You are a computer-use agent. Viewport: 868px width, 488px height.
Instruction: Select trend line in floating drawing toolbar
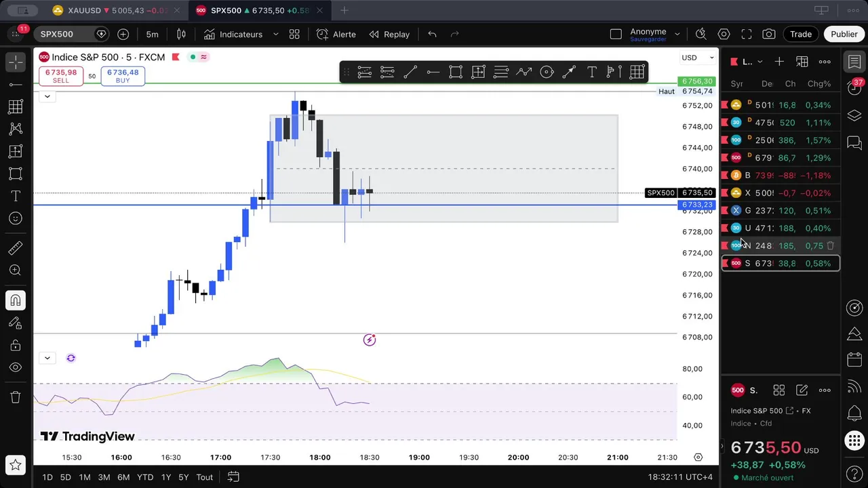coord(410,72)
